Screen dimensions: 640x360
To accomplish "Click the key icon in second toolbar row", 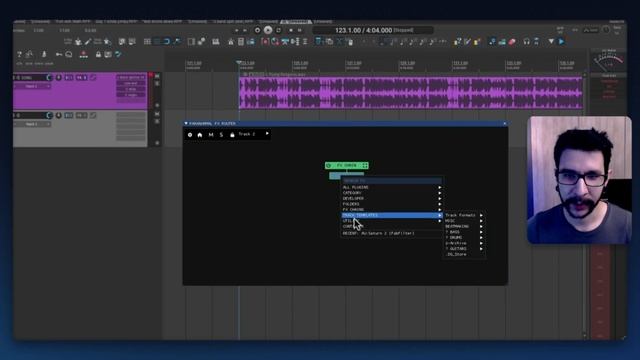I will tap(59, 54).
